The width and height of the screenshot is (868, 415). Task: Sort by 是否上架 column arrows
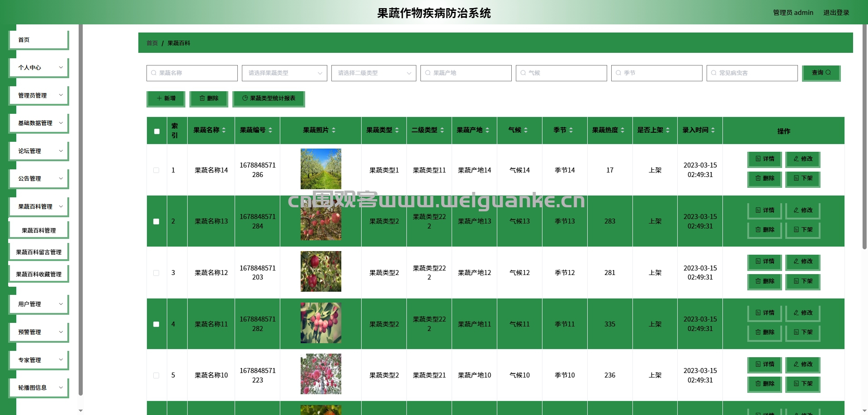coord(668,130)
